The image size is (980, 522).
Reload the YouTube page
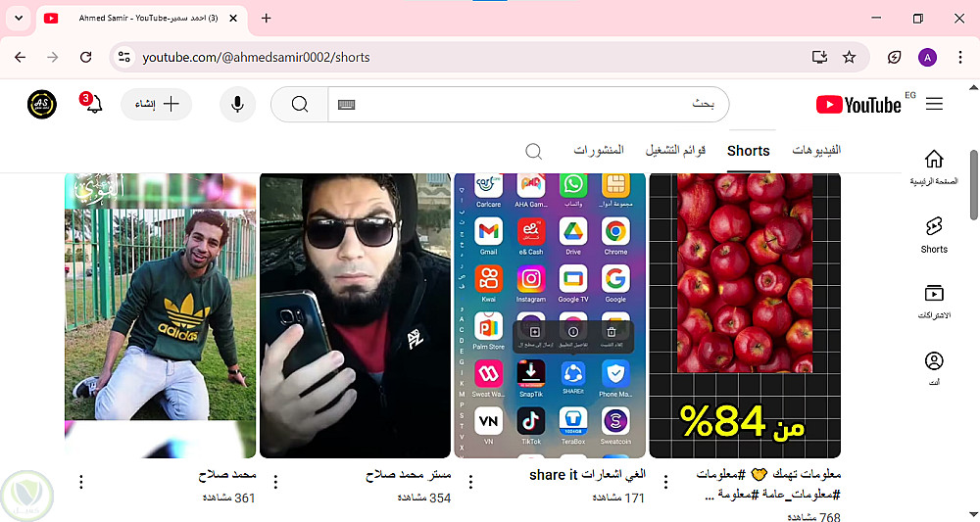click(x=85, y=58)
